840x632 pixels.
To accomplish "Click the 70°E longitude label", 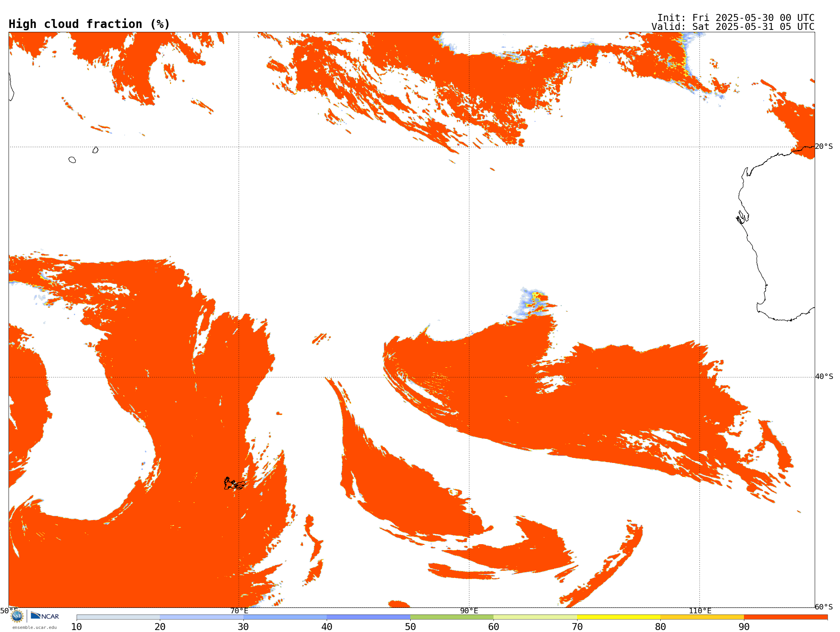I will (239, 611).
